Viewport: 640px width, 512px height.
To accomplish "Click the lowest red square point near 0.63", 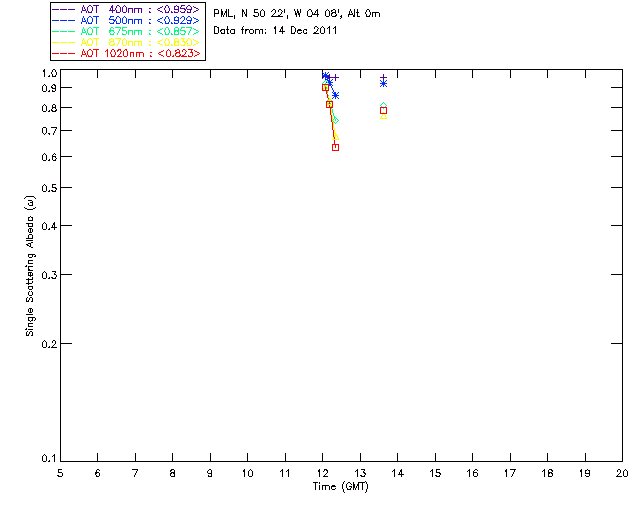I will (336, 147).
